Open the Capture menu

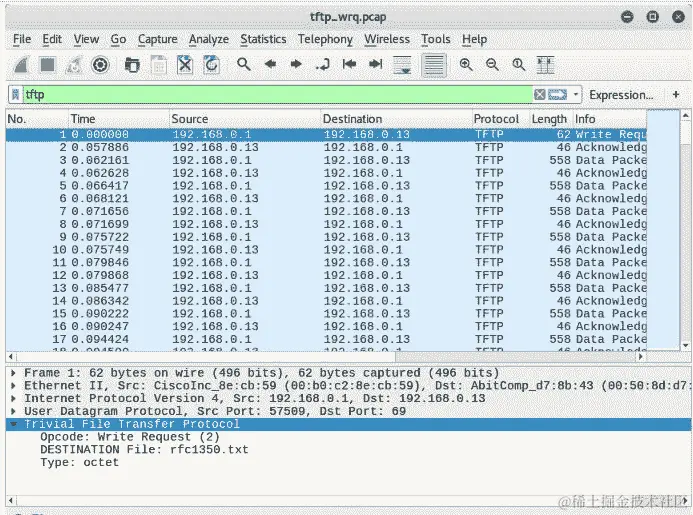point(157,39)
